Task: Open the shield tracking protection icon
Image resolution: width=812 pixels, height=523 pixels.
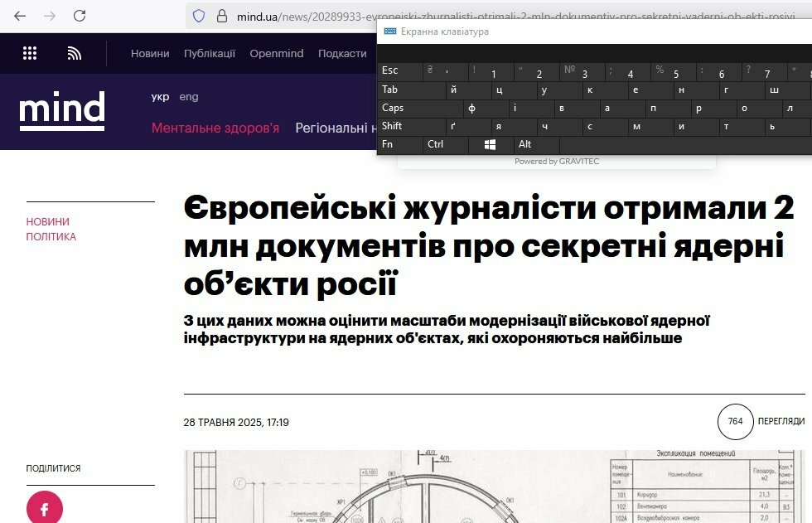Action: click(199, 16)
